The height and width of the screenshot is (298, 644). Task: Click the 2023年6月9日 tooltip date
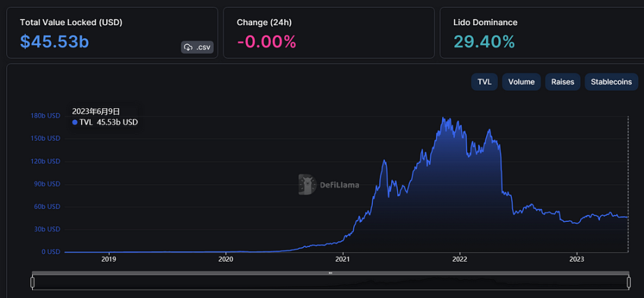click(96, 111)
